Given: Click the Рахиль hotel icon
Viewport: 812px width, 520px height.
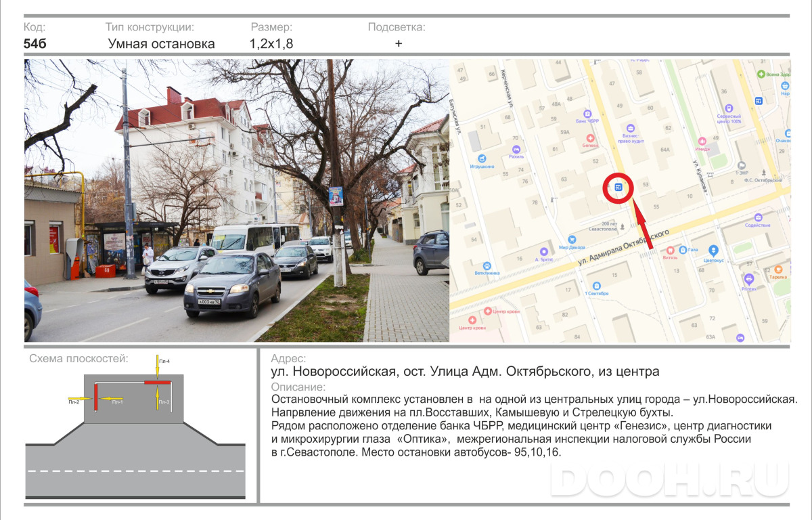Looking at the screenshot, I should pyautogui.click(x=517, y=148).
